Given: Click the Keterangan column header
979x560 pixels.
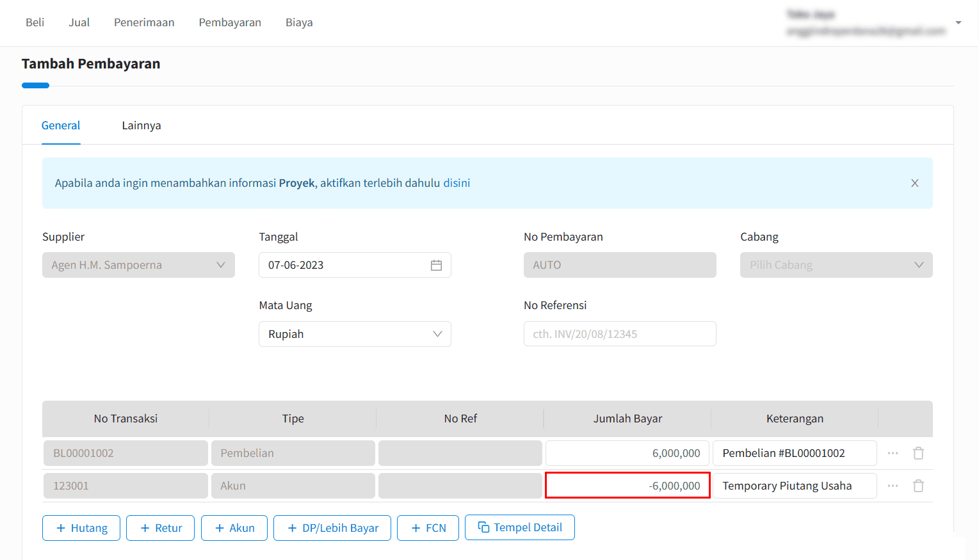Looking at the screenshot, I should pyautogui.click(x=795, y=419).
